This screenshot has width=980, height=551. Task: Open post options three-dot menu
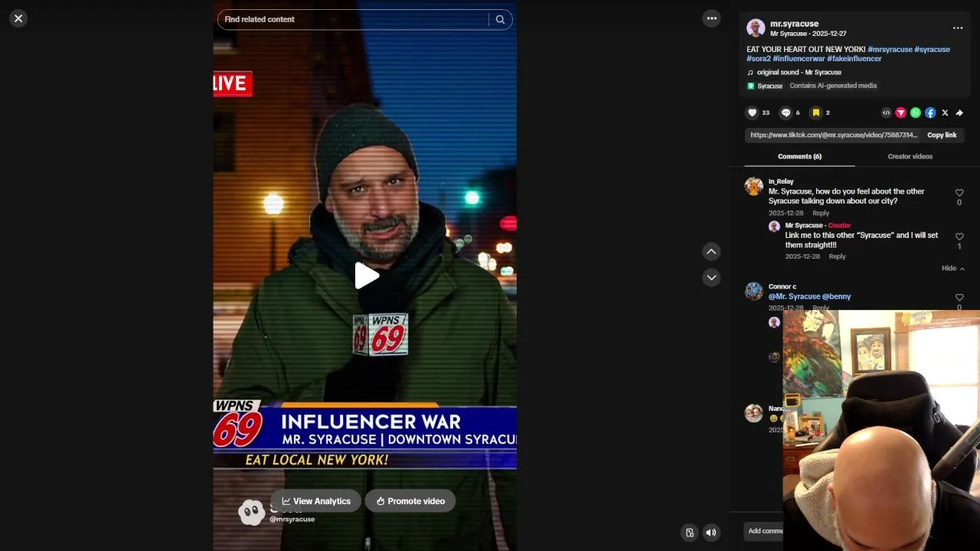(x=958, y=28)
